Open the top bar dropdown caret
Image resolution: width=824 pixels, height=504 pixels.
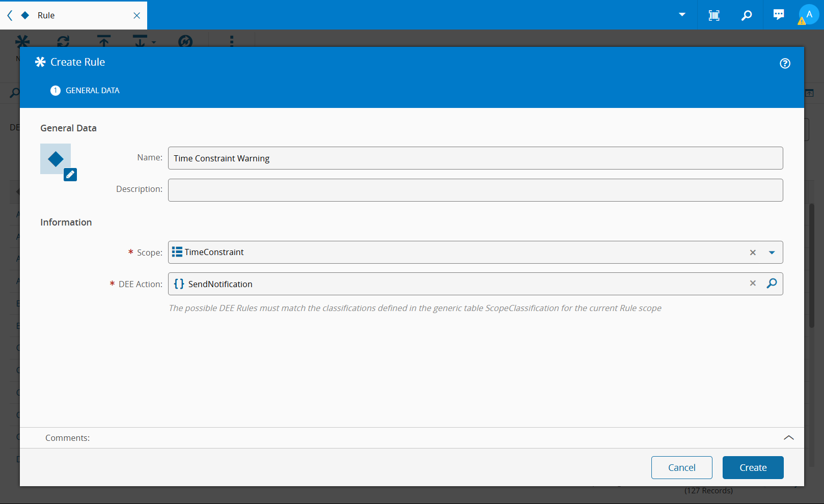(682, 15)
